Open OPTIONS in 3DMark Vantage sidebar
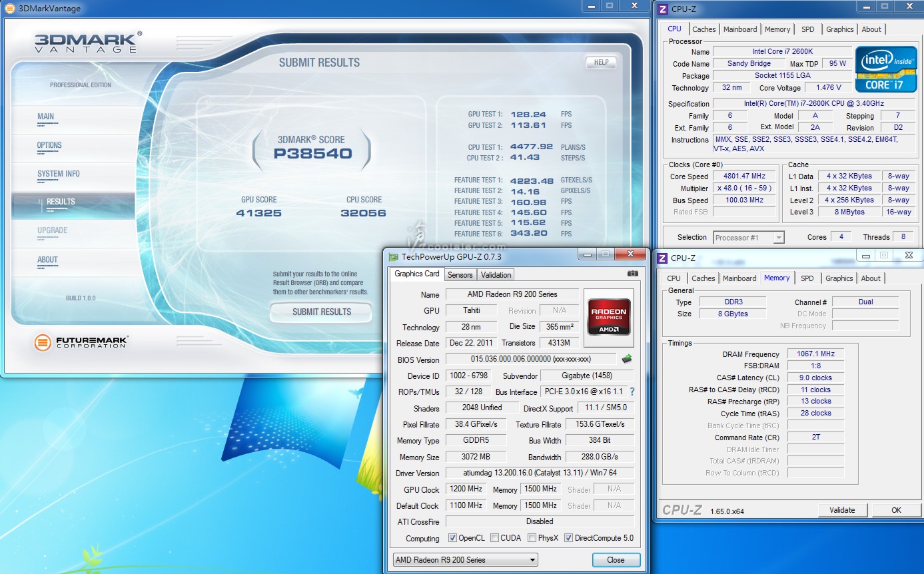Viewport: 924px width, 574px height. (x=73, y=148)
